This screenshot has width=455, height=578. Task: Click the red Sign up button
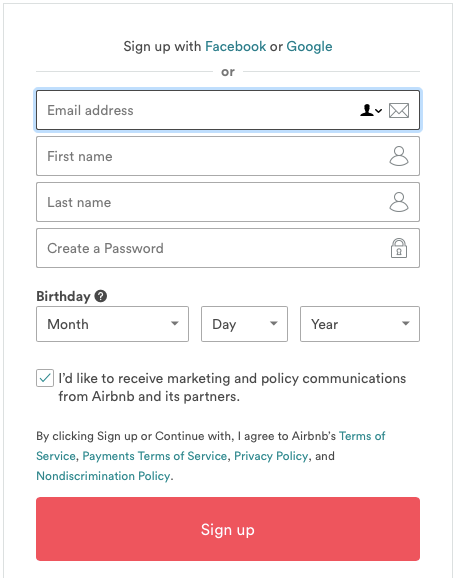(228, 529)
